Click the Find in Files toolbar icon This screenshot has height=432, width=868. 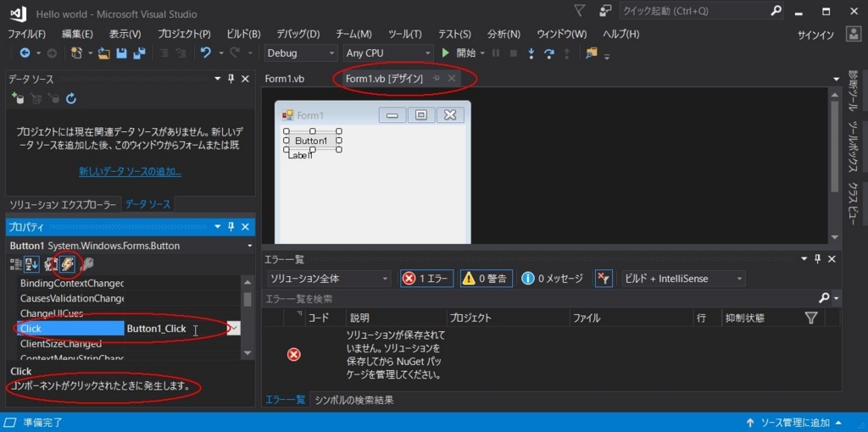coord(592,53)
